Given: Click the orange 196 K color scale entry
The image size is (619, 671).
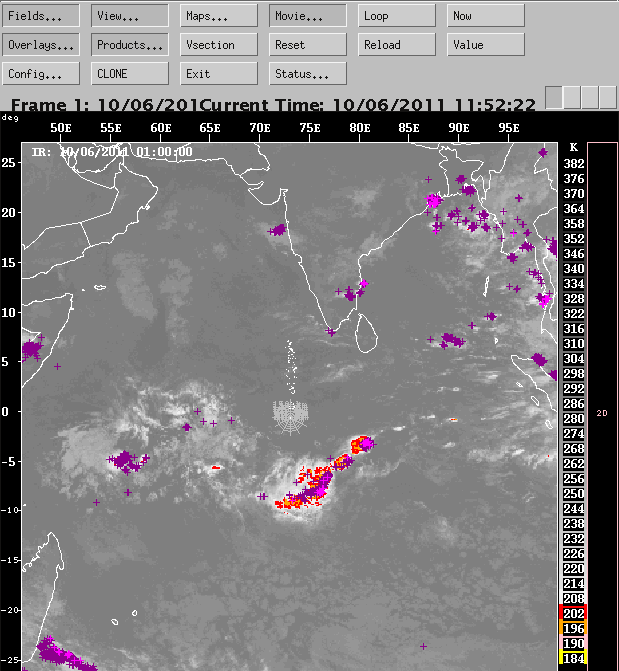Looking at the screenshot, I should coord(573,628).
